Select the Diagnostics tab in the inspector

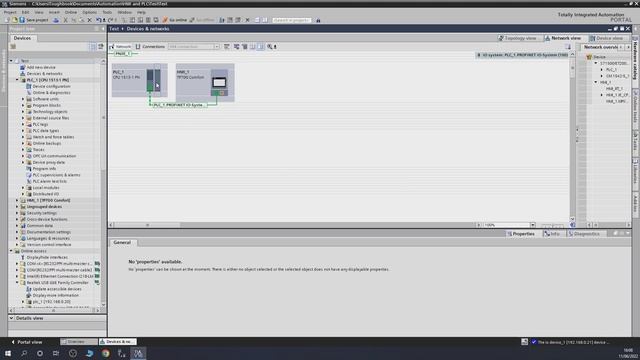[584, 234]
